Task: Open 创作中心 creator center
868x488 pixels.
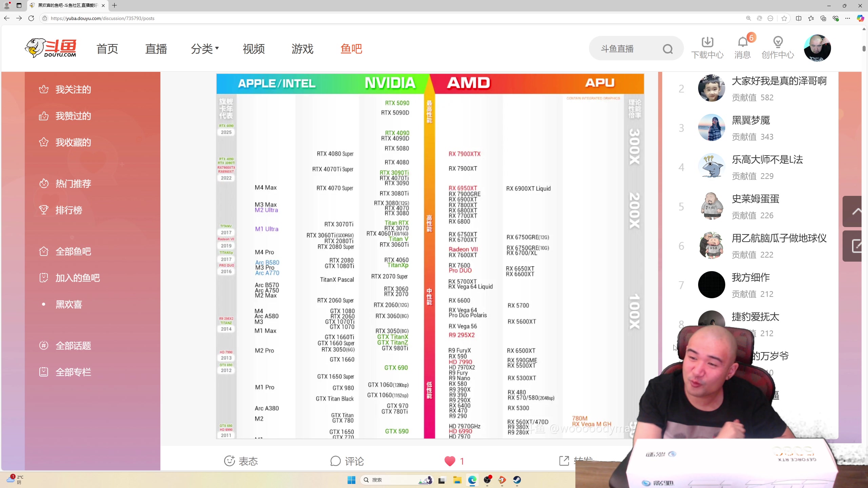Action: click(x=778, y=48)
